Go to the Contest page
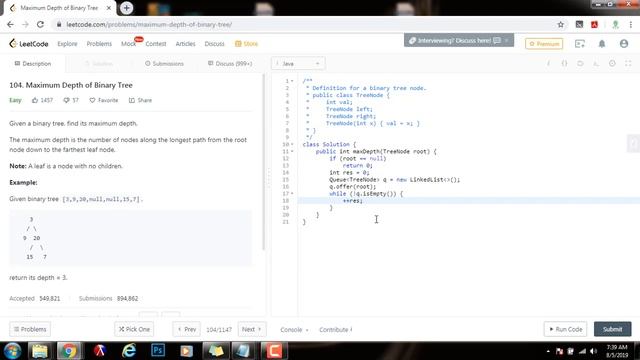Image resolution: width=640 pixels, height=360 pixels. pos(156,44)
